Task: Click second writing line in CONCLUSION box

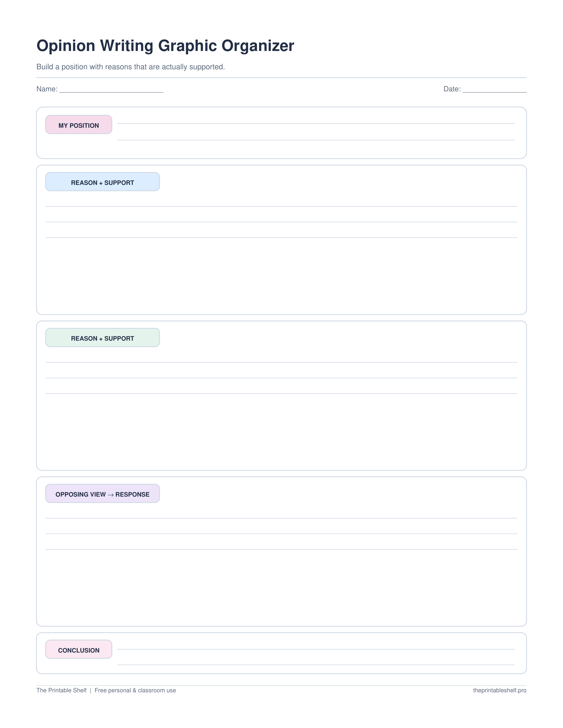Action: (x=316, y=665)
